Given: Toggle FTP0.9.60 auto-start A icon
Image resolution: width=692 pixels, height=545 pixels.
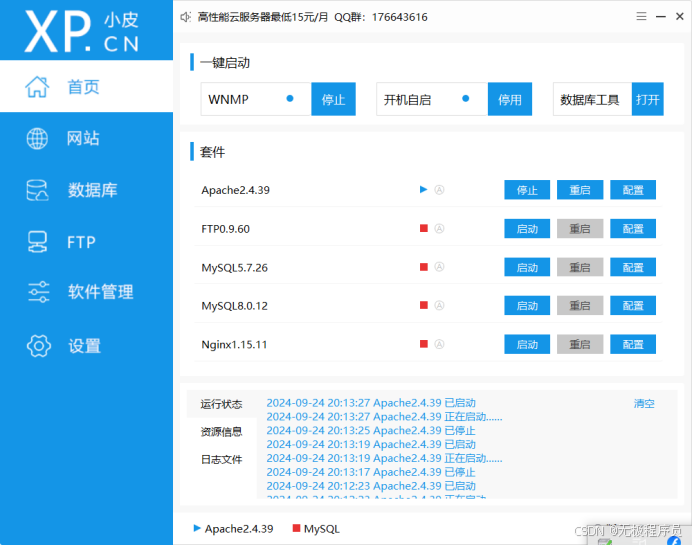Looking at the screenshot, I should point(439,229).
